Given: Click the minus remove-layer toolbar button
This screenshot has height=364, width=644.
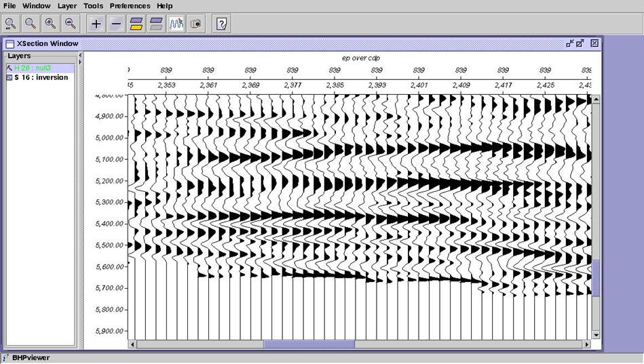Looking at the screenshot, I should pos(116,24).
